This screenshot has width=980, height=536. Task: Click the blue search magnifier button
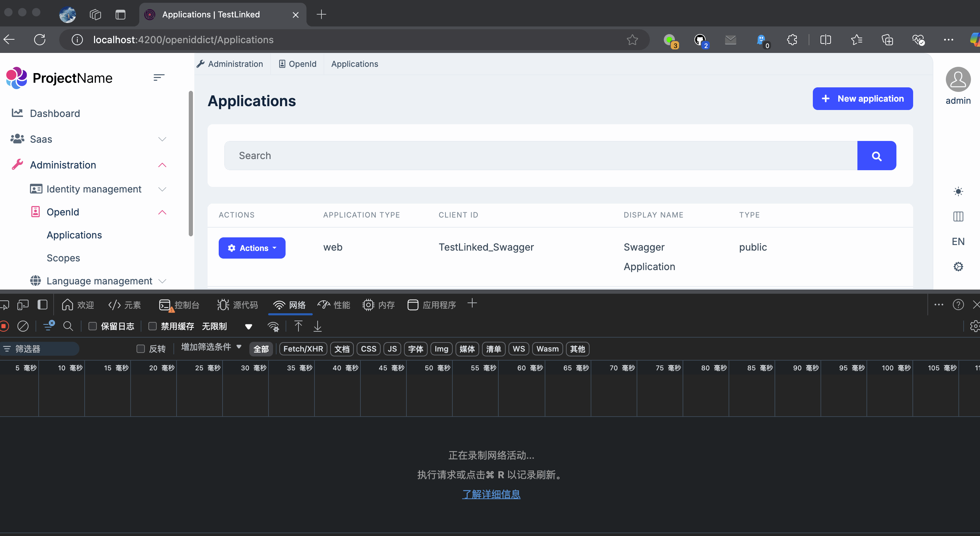(x=876, y=156)
